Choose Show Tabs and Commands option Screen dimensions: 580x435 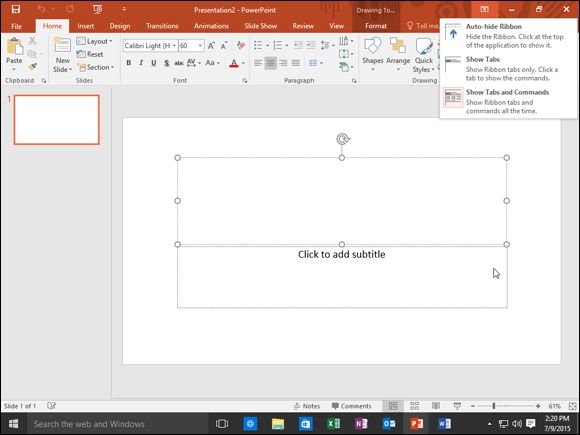[508, 101]
